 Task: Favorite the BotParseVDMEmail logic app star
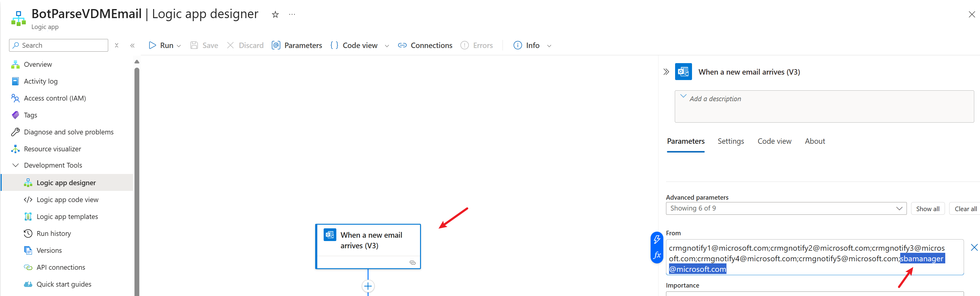275,14
